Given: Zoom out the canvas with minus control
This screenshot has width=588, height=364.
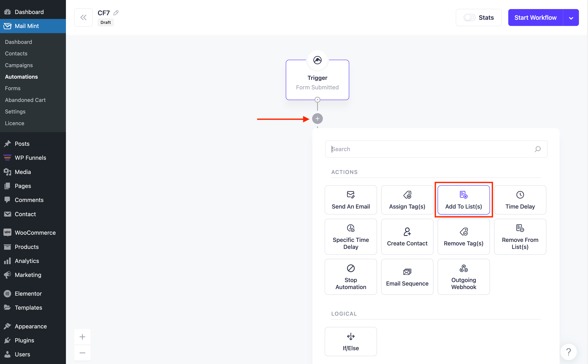Looking at the screenshot, I should pos(82,353).
